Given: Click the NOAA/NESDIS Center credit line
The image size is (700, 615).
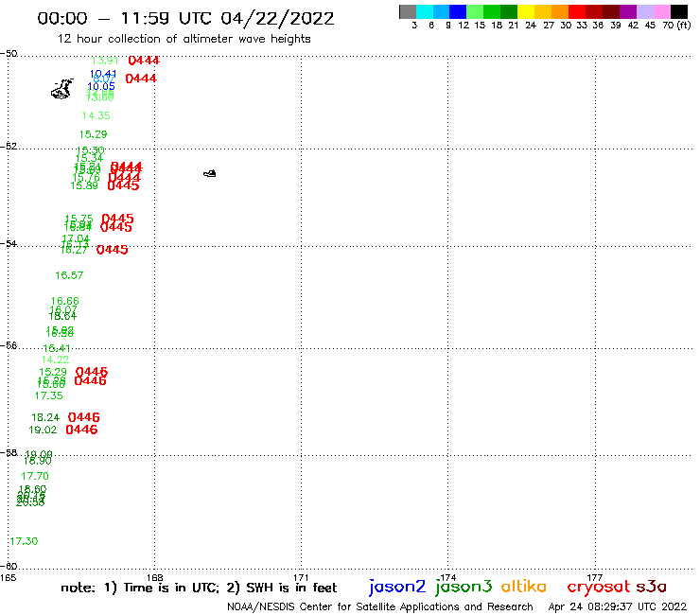Looking at the screenshot, I should [380, 606].
